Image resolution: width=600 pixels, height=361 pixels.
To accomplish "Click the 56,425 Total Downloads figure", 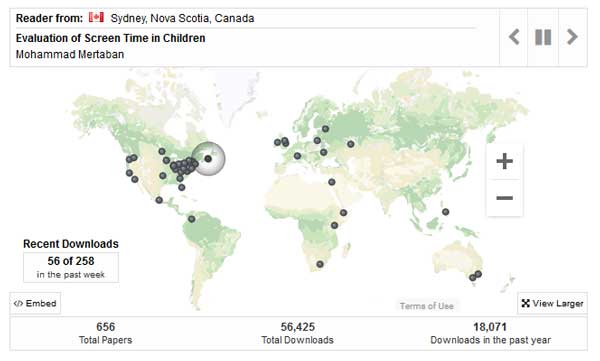I will 298,327.
